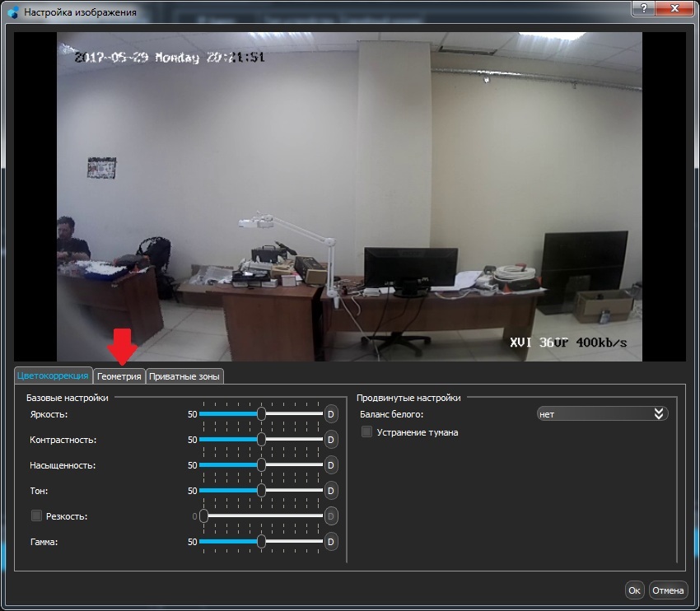Reset brightness (Яркость) with its D button
This screenshot has width=700, height=611.
331,414
